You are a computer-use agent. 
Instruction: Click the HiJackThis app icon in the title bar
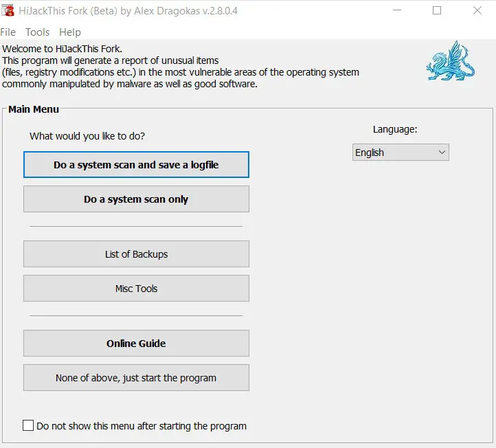point(8,11)
